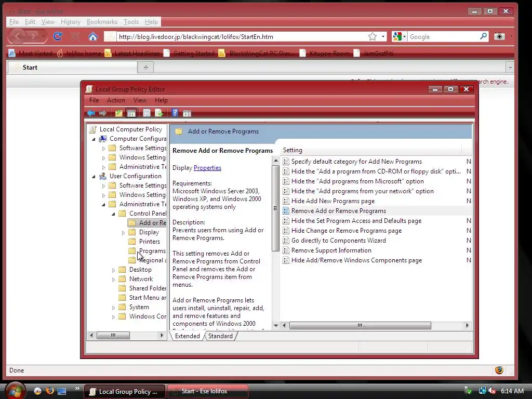Click the search magnifier in Google box
This screenshot has height=399, width=532.
tap(484, 36)
